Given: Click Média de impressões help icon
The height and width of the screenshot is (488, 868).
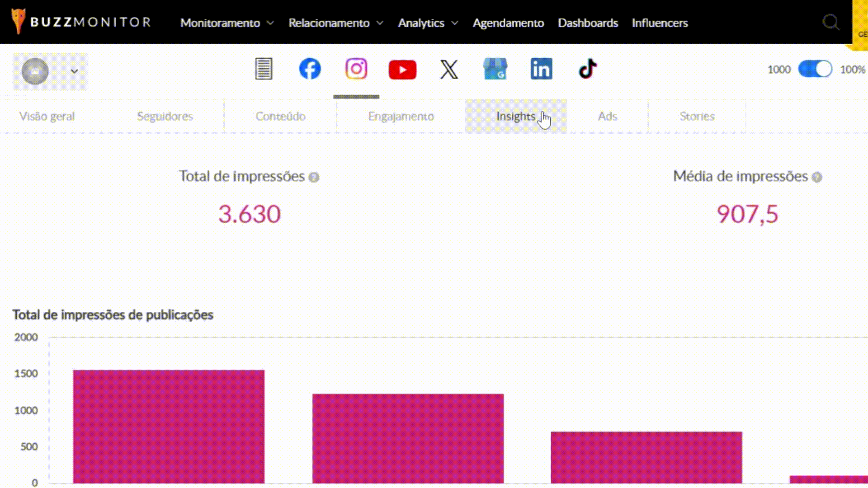Looking at the screenshot, I should click(x=816, y=177).
